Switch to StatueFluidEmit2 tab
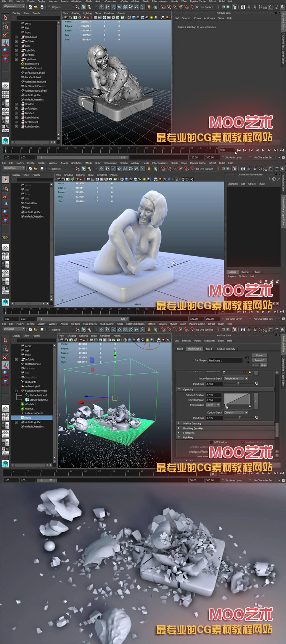The height and width of the screenshot is (644, 286). pyautogui.click(x=226, y=349)
